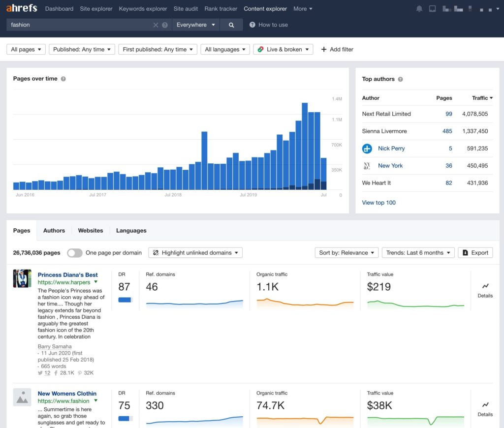
Task: Click Export button
Action: point(475,252)
